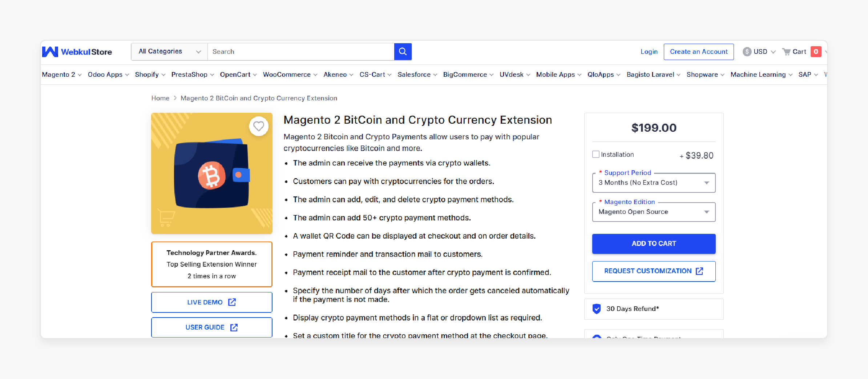Expand the UVdesk menu
The width and height of the screenshot is (868, 379).
click(x=515, y=75)
